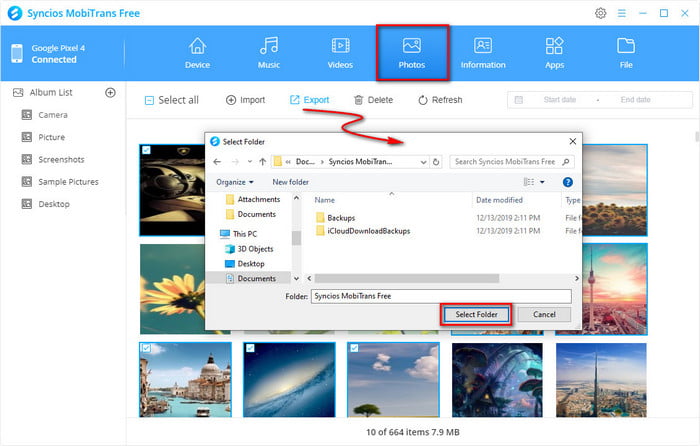The image size is (700, 446).
Task: Open the Information tab
Action: (483, 53)
